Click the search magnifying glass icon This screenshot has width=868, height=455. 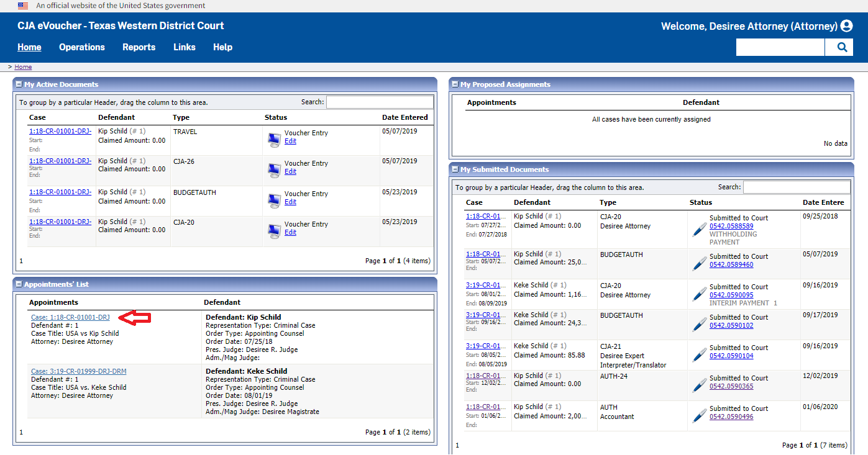tap(841, 47)
